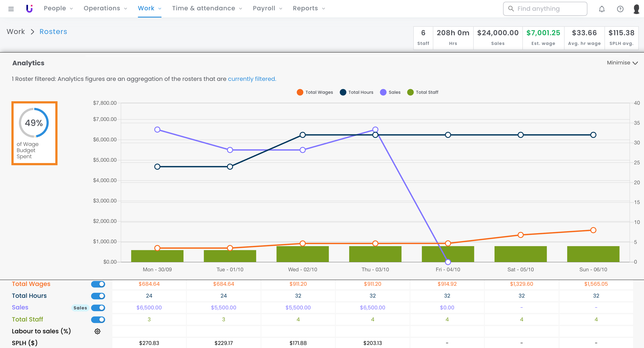This screenshot has width=644, height=348.
Task: Open the Reports menu
Action: (x=309, y=9)
